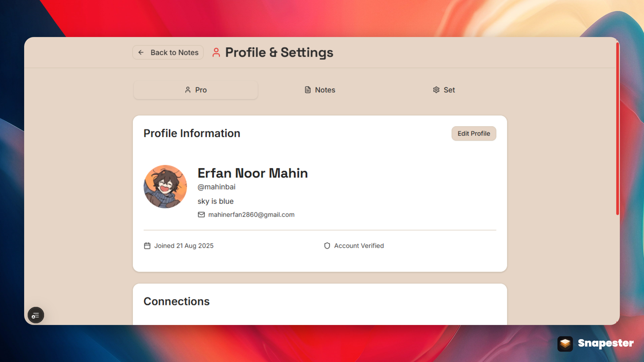Click the back arrow icon
This screenshot has height=362, width=644.
pos(141,52)
